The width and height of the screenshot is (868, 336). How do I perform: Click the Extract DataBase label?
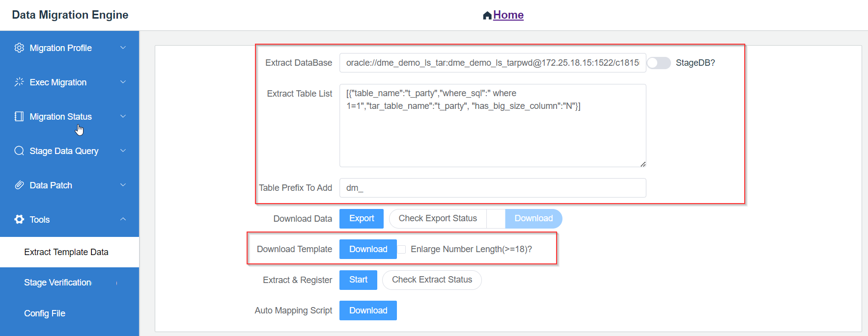click(299, 63)
